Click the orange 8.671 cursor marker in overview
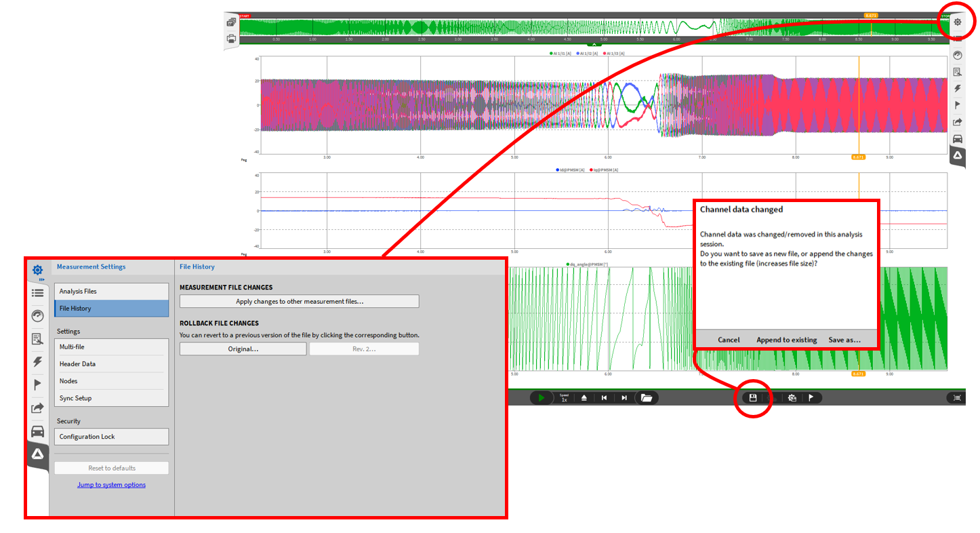 (x=870, y=15)
